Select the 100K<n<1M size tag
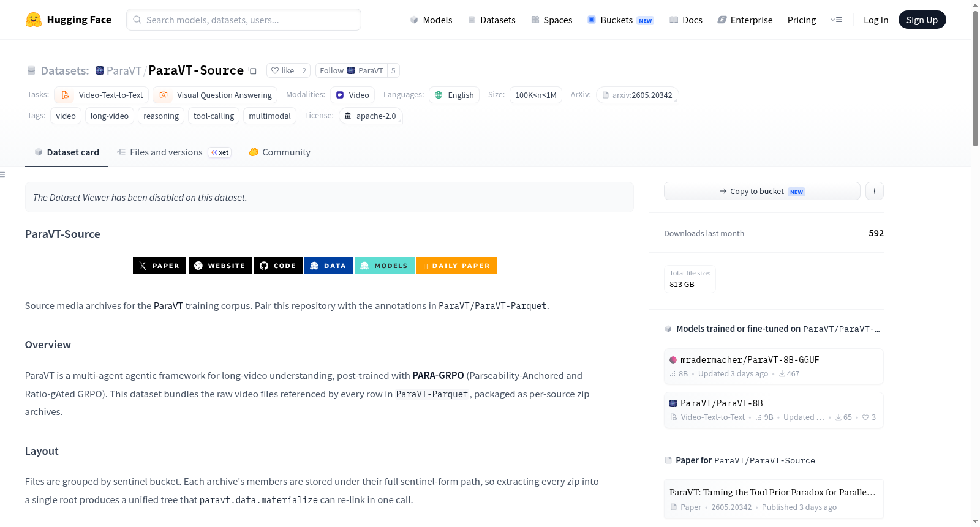 click(536, 95)
